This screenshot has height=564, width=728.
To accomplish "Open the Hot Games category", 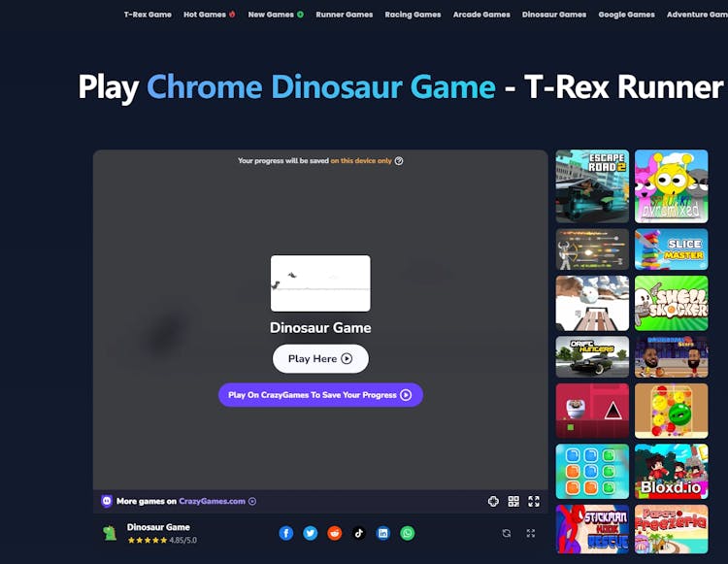I will point(210,15).
